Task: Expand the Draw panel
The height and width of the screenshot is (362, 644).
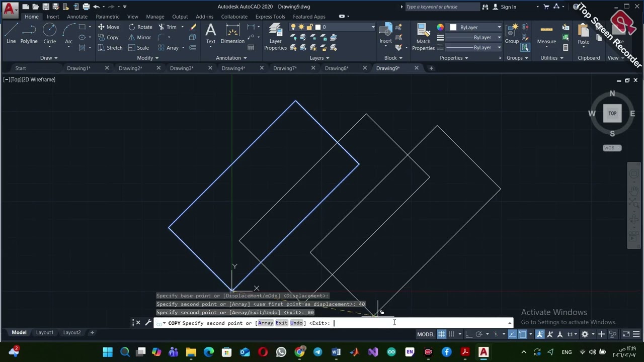Action: pos(49,58)
